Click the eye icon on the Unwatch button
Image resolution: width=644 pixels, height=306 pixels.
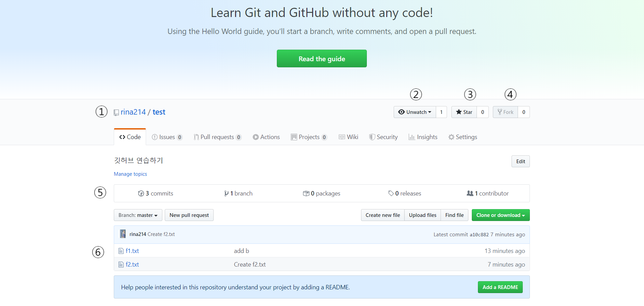coord(401,112)
